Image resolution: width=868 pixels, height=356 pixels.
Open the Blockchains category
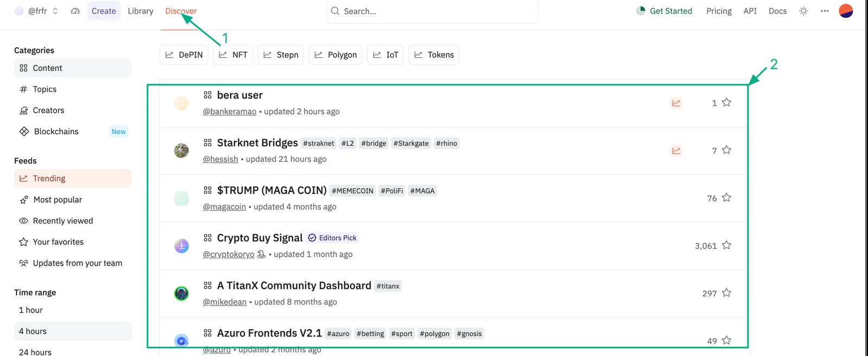73,131
